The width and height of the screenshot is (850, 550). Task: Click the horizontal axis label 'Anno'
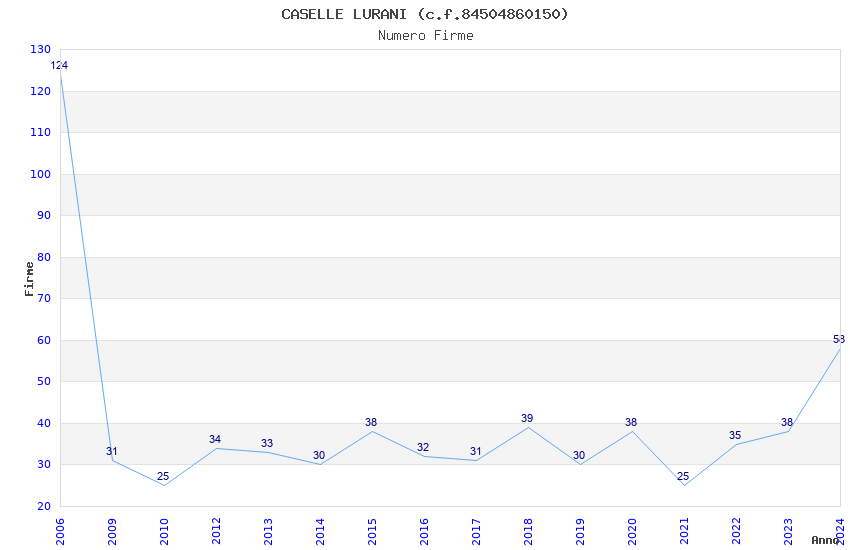coord(825,540)
